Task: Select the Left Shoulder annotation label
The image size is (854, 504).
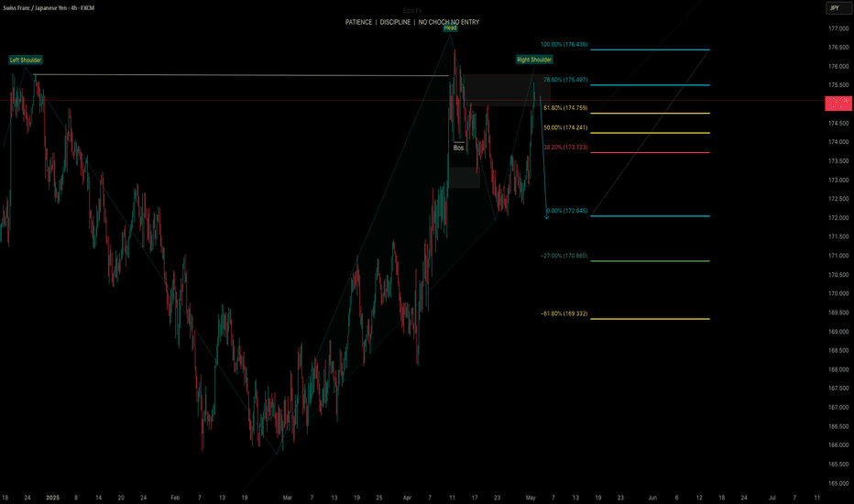Action: pyautogui.click(x=26, y=60)
